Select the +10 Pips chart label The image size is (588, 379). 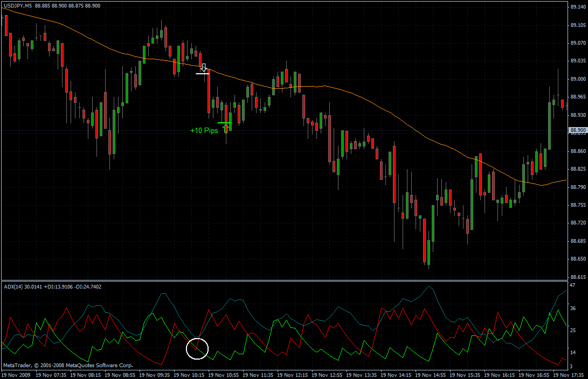tap(204, 130)
